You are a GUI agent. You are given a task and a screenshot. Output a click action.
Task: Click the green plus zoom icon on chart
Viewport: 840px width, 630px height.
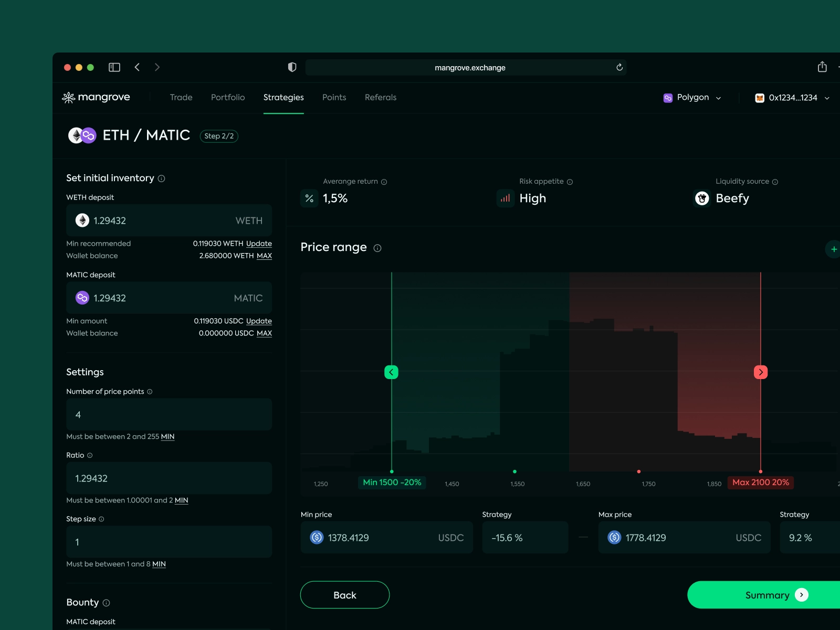(x=833, y=249)
